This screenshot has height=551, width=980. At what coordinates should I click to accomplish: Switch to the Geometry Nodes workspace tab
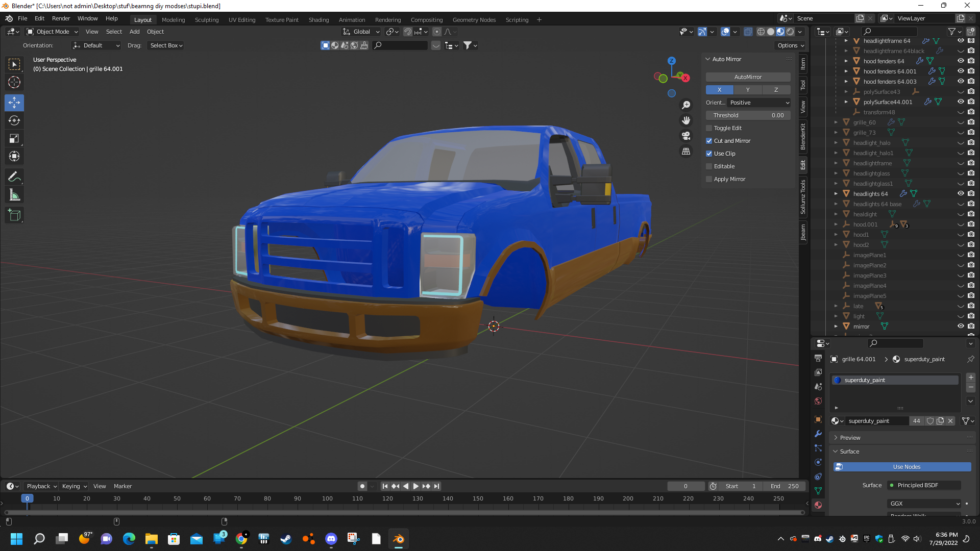point(474,20)
